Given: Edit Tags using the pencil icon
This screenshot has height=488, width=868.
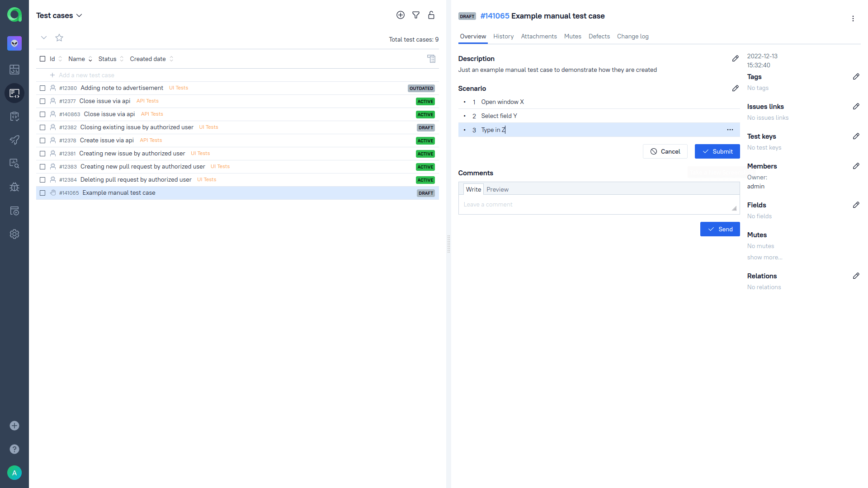Looking at the screenshot, I should (857, 76).
